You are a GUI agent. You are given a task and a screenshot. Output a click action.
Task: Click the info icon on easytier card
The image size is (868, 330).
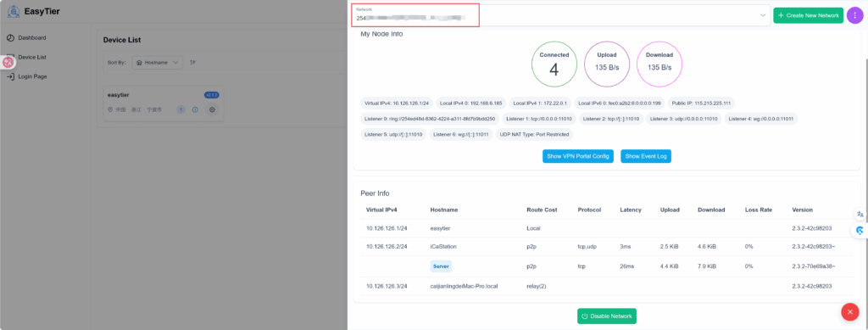pyautogui.click(x=195, y=109)
